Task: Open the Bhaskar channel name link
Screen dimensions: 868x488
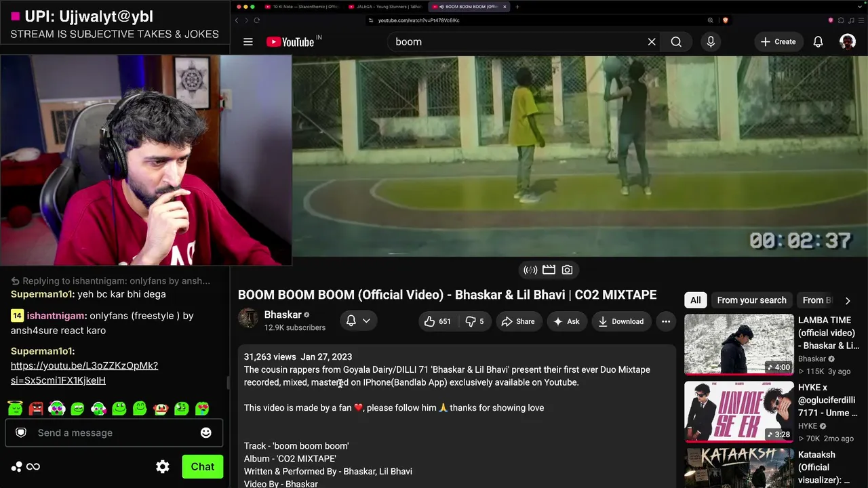Action: coord(283,314)
